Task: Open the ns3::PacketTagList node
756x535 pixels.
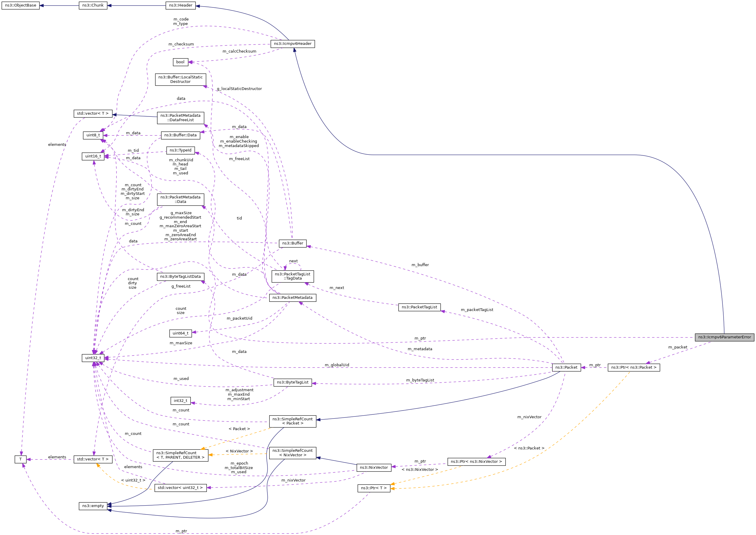Action: click(x=420, y=307)
